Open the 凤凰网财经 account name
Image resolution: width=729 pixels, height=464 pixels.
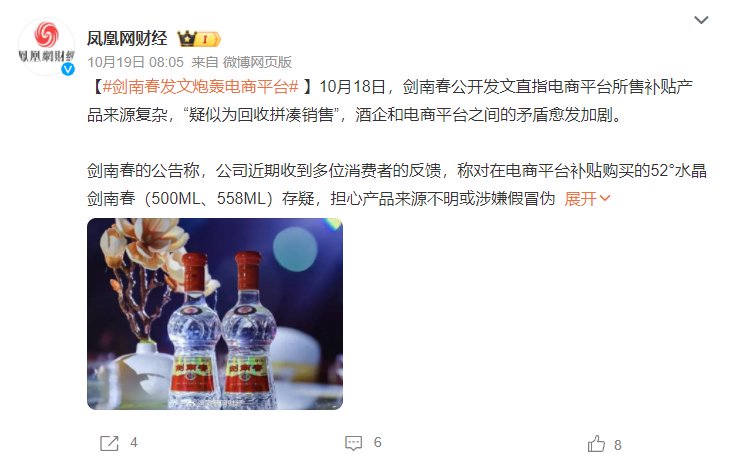tap(127, 38)
